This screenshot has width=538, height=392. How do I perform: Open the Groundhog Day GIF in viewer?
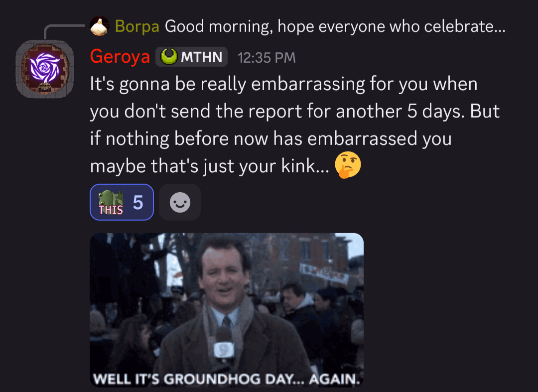tap(227, 310)
